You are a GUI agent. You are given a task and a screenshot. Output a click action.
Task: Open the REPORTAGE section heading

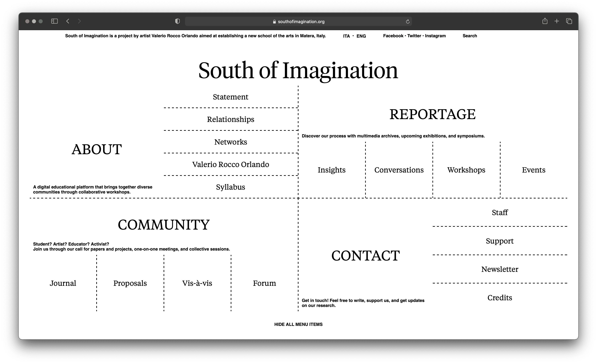tap(432, 114)
